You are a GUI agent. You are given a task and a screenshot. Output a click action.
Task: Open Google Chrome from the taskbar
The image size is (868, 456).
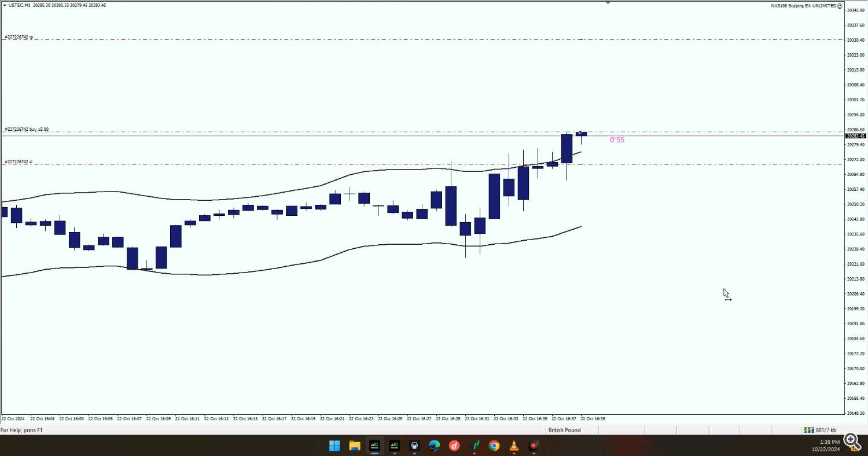coord(494,446)
